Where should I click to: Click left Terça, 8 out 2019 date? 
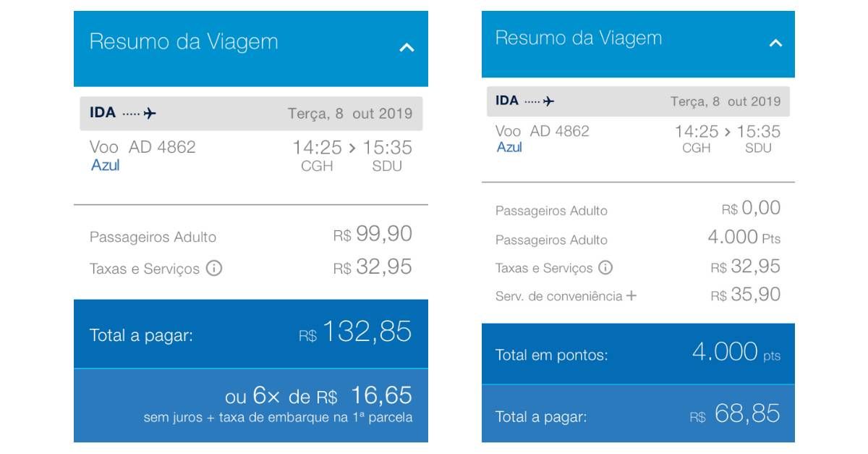point(350,114)
